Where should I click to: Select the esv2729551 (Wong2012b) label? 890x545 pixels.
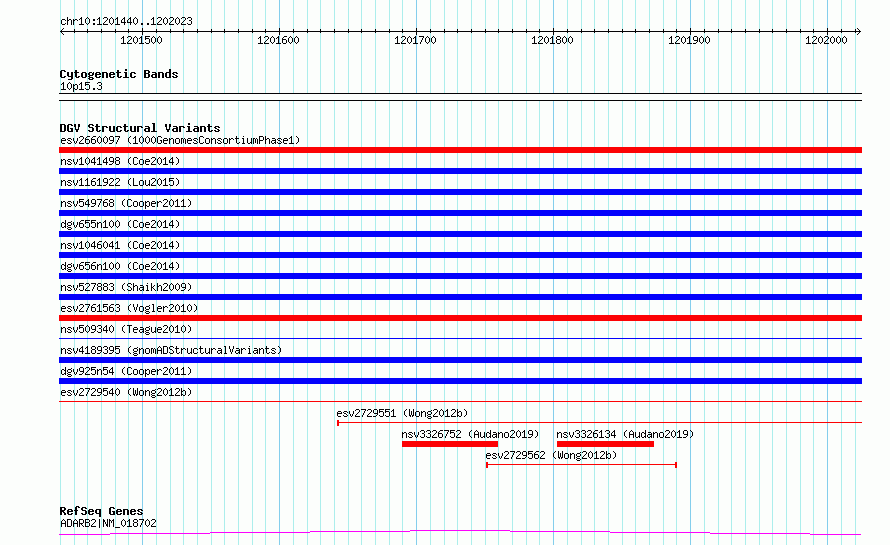tap(402, 413)
